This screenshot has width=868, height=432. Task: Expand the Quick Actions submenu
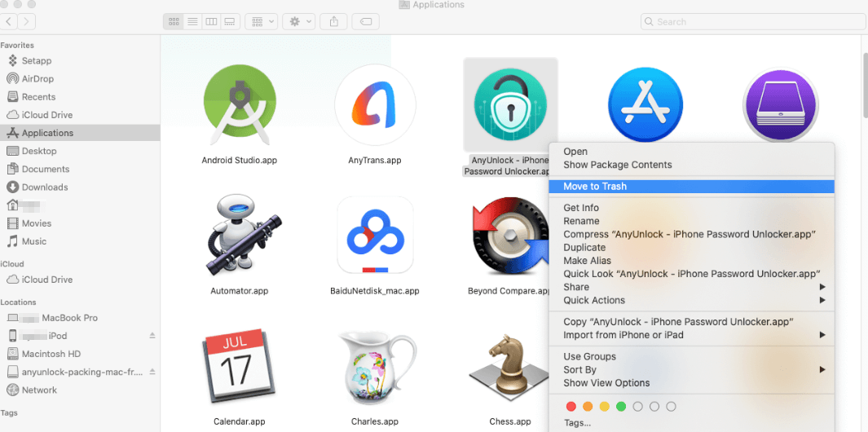click(x=691, y=300)
